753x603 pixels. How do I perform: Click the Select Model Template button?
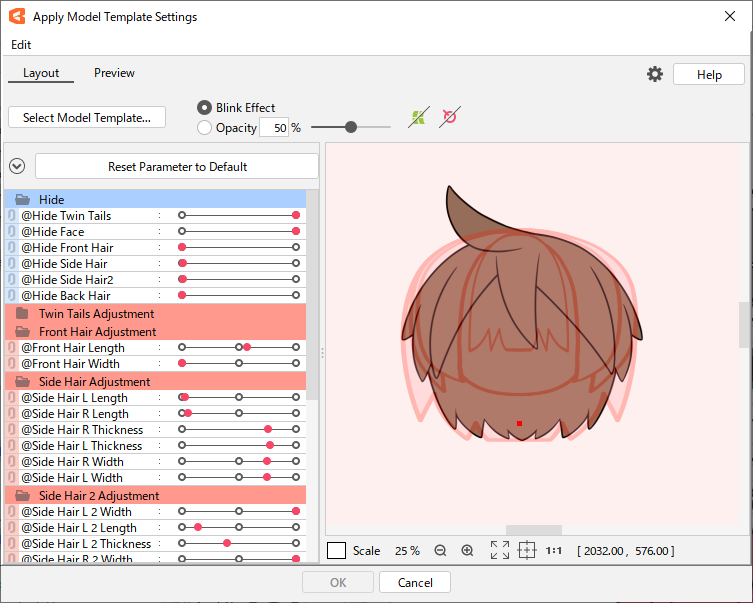pos(87,118)
